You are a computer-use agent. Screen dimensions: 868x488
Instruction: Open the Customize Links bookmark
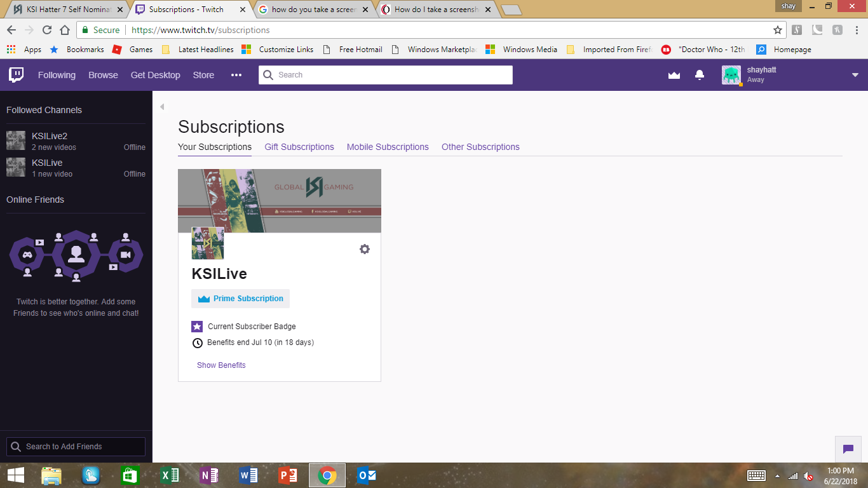(278, 50)
